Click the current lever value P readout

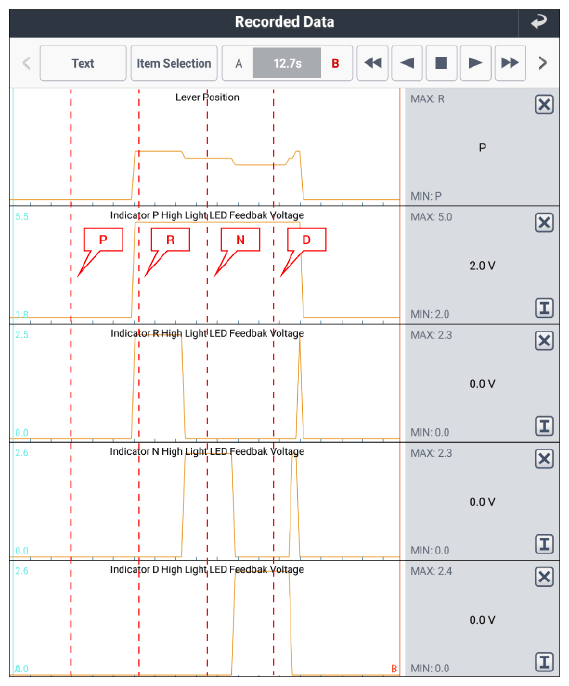[482, 148]
